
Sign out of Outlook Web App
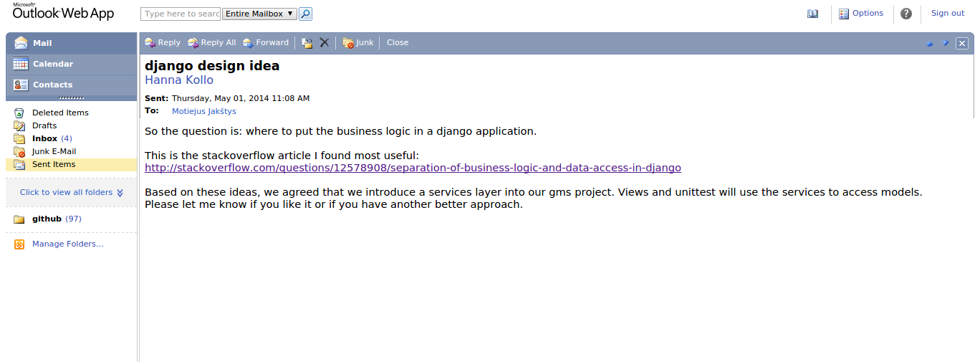point(948,13)
